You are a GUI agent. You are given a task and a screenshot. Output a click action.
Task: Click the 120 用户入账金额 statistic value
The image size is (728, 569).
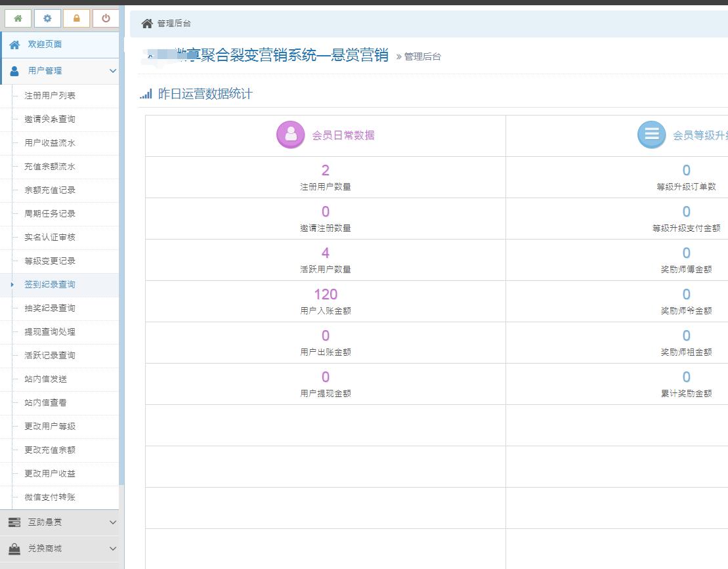pos(325,294)
